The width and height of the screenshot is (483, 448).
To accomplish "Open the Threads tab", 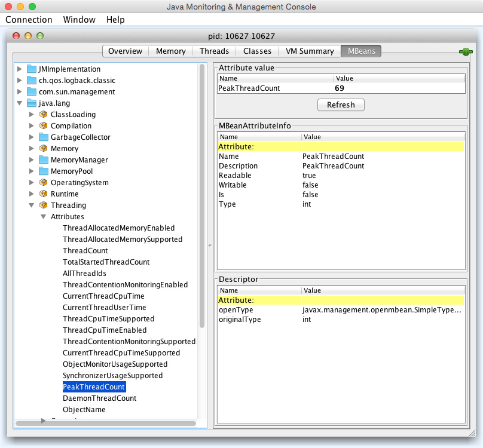I will 214,51.
